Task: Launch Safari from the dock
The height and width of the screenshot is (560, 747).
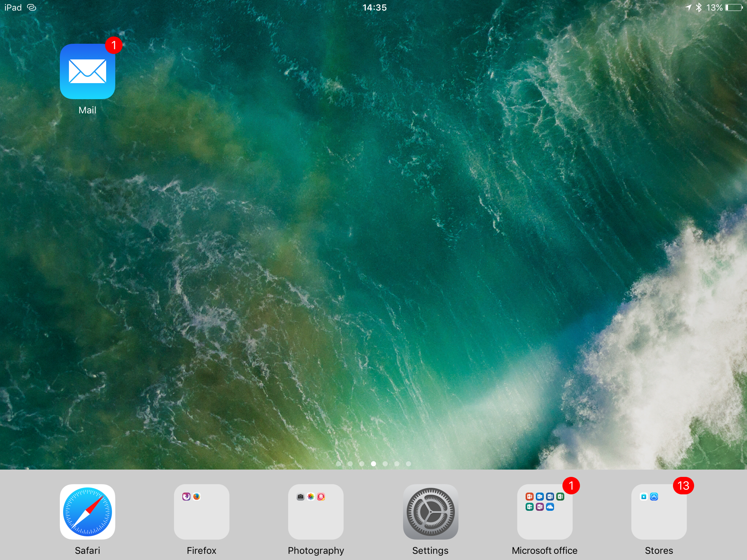Action: [x=87, y=512]
